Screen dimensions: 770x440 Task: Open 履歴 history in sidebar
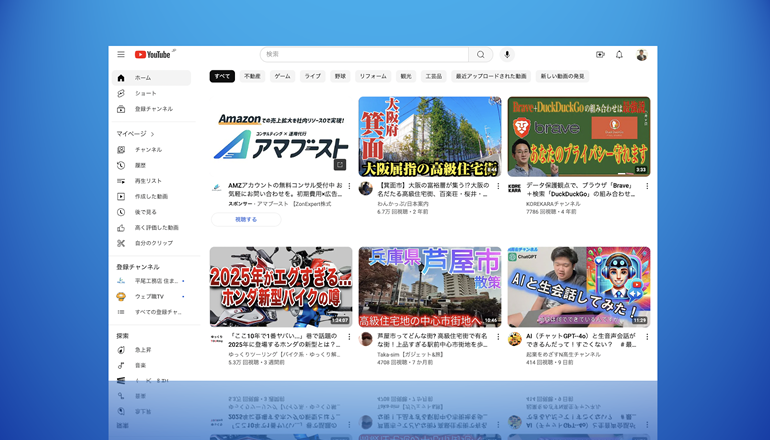tap(151, 165)
